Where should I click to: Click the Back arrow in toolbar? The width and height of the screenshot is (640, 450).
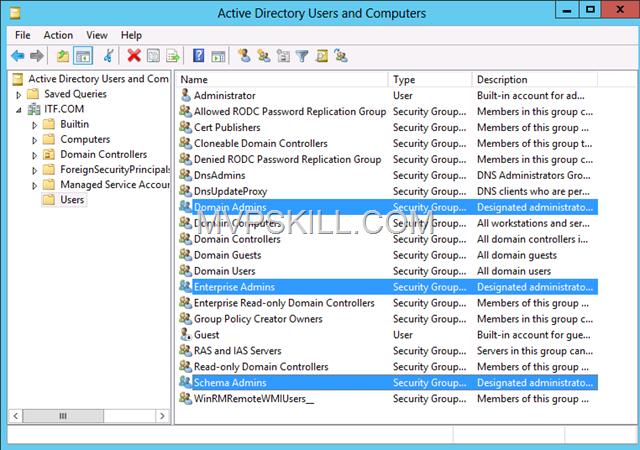tap(17, 56)
